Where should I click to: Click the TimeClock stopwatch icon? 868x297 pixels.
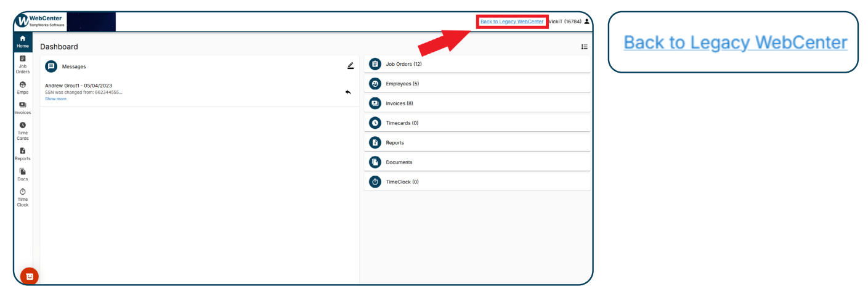click(375, 182)
